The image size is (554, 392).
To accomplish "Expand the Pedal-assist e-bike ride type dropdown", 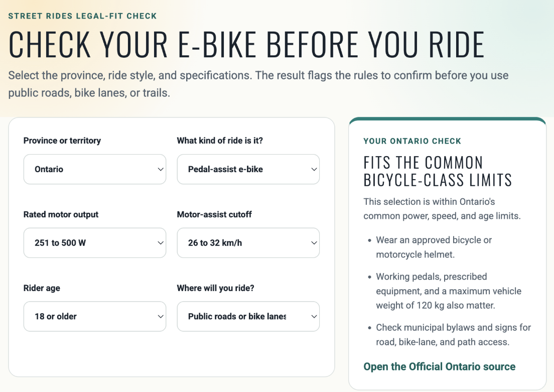I will pyautogui.click(x=248, y=169).
